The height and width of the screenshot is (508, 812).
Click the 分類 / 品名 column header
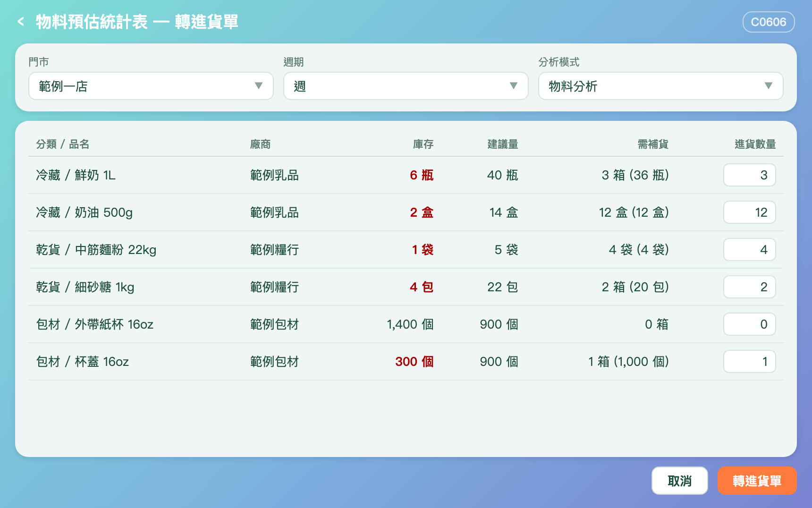coord(63,144)
